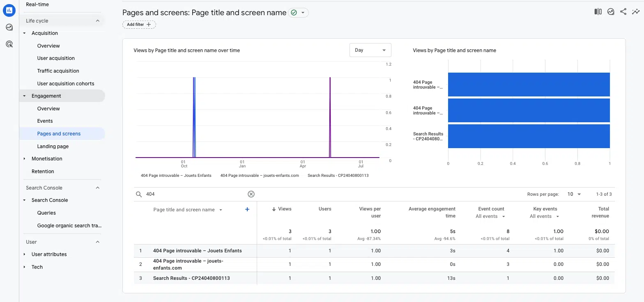Click the Average engagement time column header
This screenshot has height=302, width=644.
[x=432, y=212]
